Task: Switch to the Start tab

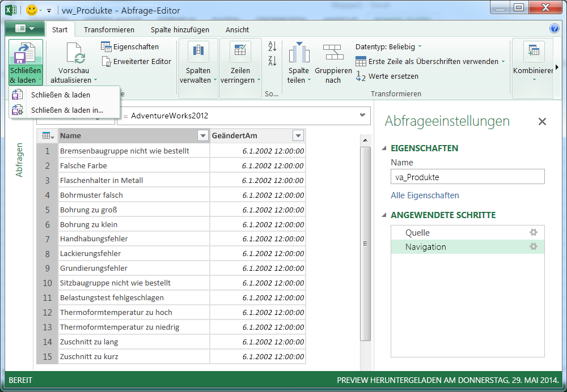Action: [60, 29]
